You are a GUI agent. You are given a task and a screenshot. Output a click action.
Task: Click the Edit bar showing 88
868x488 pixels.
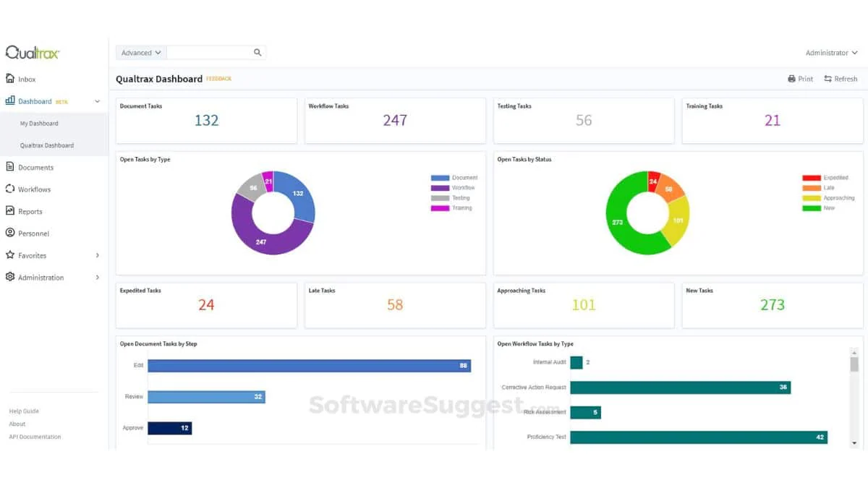tap(310, 366)
